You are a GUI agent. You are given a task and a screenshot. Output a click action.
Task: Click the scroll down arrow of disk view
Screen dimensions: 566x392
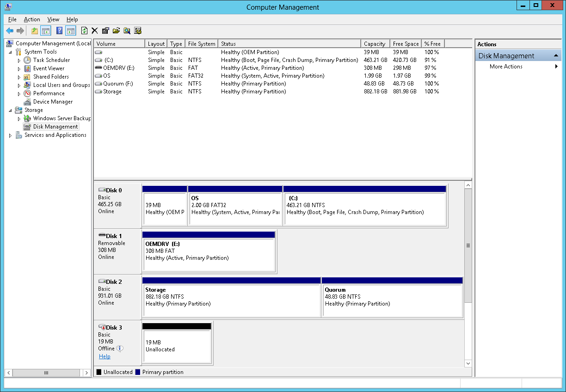coord(468,363)
